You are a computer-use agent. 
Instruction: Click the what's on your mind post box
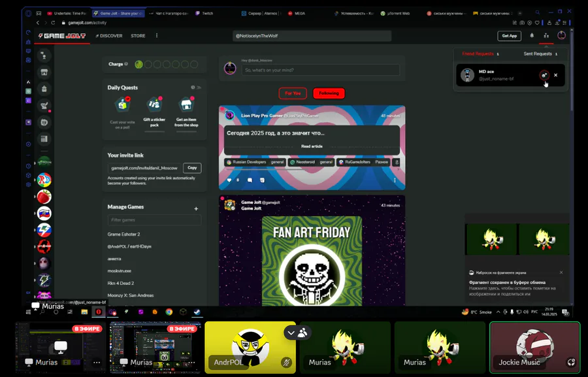321,70
